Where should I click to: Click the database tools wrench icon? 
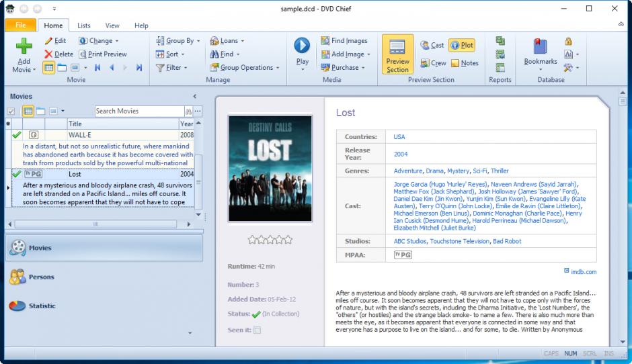(x=568, y=67)
